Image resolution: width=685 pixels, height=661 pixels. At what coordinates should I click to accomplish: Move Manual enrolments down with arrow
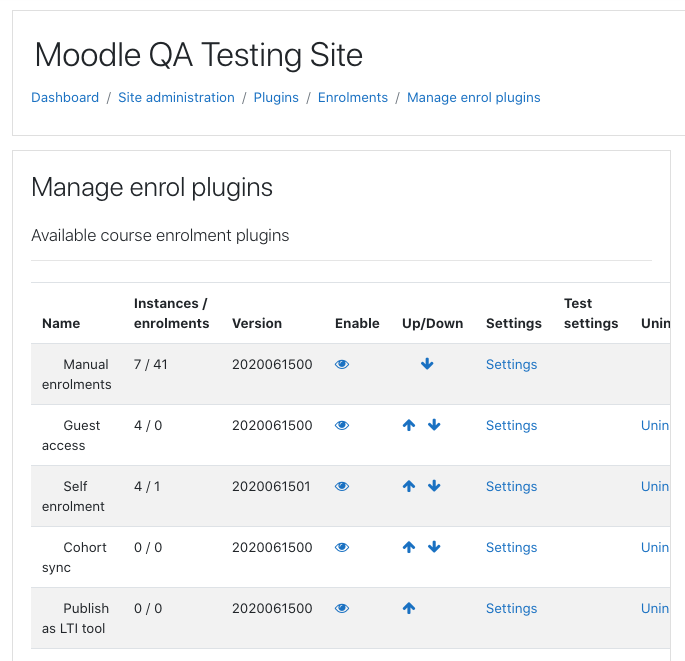click(x=427, y=363)
